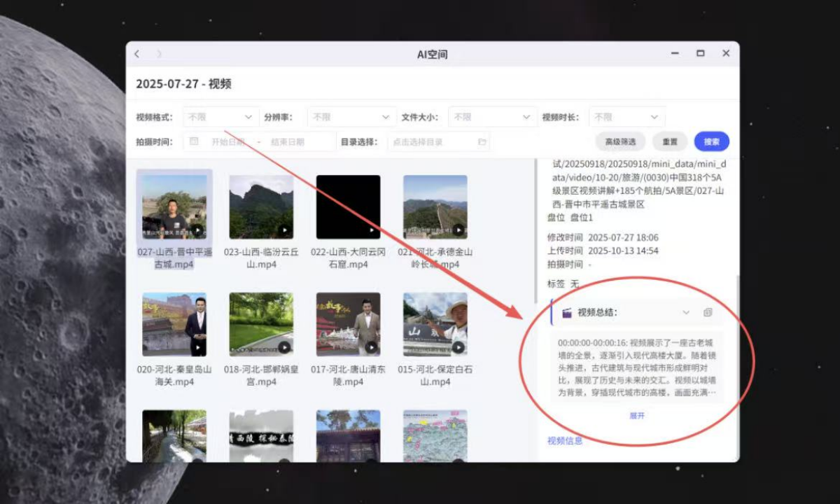Click the forward arrow in the title bar
Viewport: 840px width, 504px height.
pyautogui.click(x=159, y=53)
